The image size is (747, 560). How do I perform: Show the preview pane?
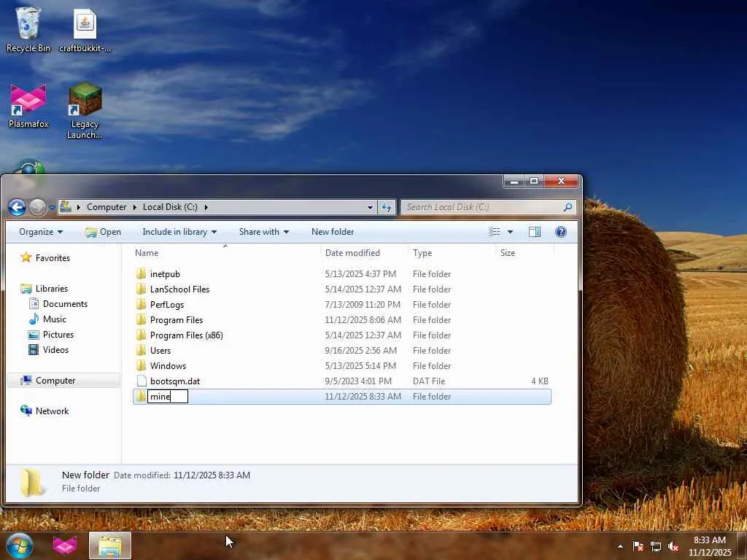click(535, 232)
